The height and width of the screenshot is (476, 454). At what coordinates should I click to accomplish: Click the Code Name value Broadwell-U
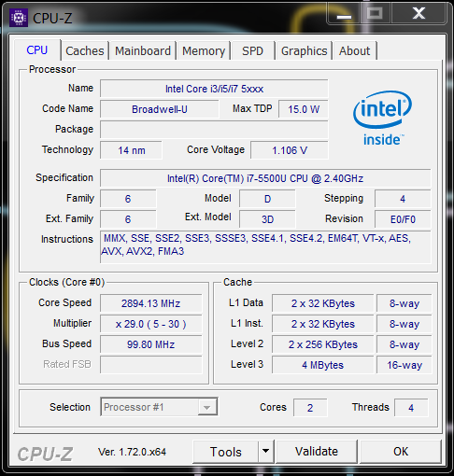(160, 109)
